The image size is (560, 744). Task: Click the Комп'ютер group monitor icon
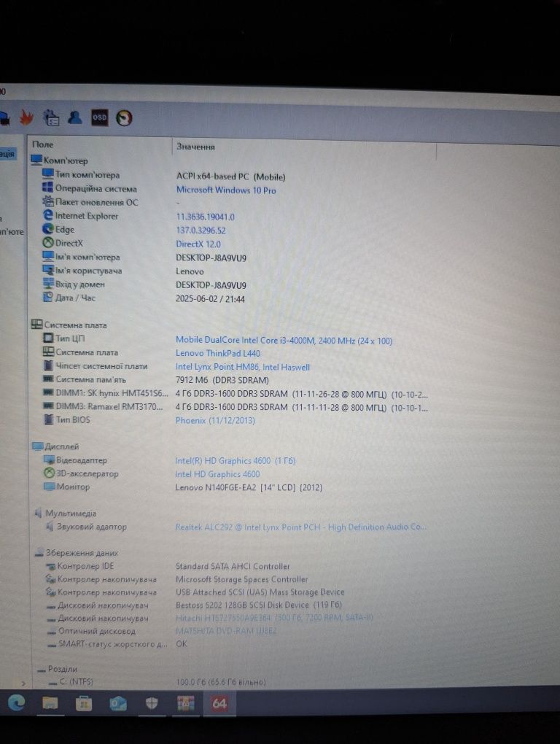point(36,160)
